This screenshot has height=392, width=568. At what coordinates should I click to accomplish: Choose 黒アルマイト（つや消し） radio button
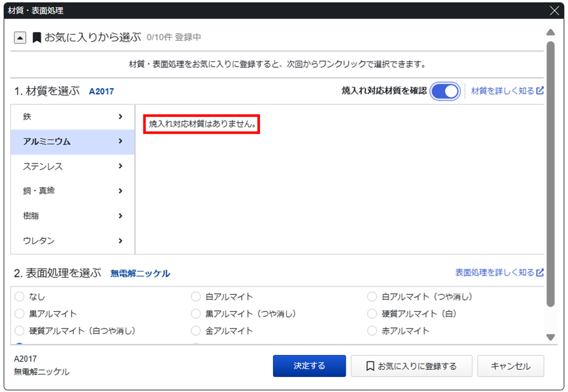click(196, 314)
